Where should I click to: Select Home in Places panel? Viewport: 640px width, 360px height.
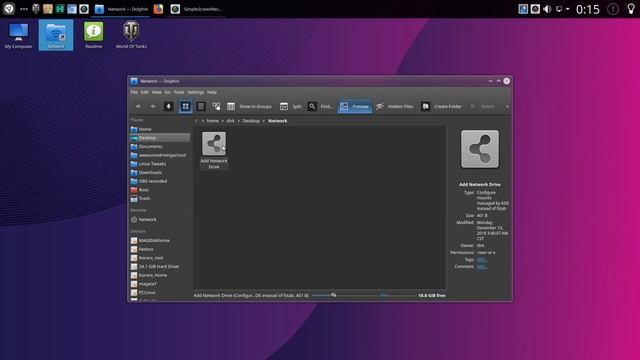tap(160, 129)
